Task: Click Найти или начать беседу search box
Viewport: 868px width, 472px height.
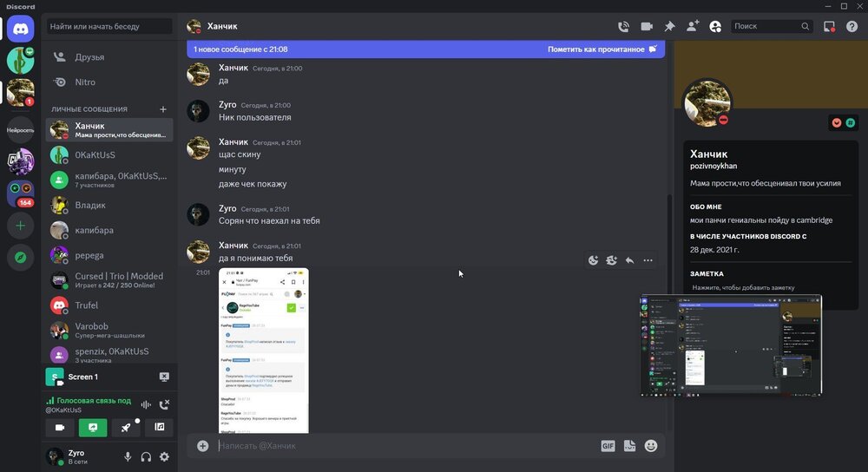Action: pyautogui.click(x=109, y=26)
